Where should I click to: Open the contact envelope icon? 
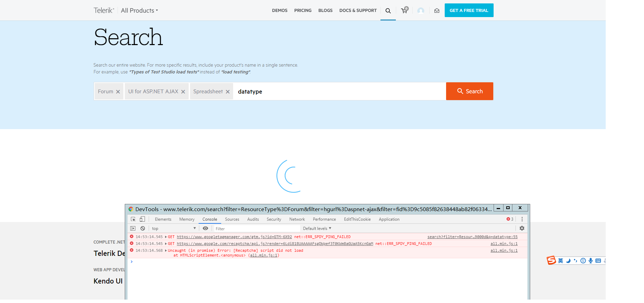pos(437,11)
